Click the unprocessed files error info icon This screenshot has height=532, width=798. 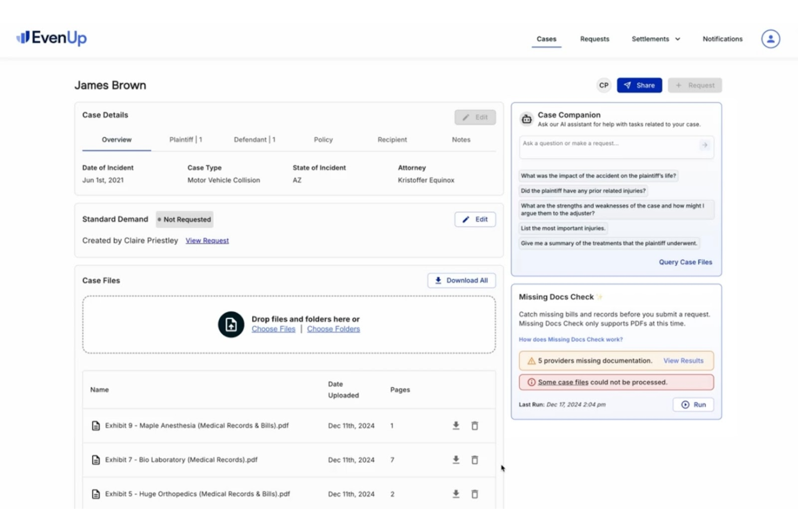coord(532,382)
